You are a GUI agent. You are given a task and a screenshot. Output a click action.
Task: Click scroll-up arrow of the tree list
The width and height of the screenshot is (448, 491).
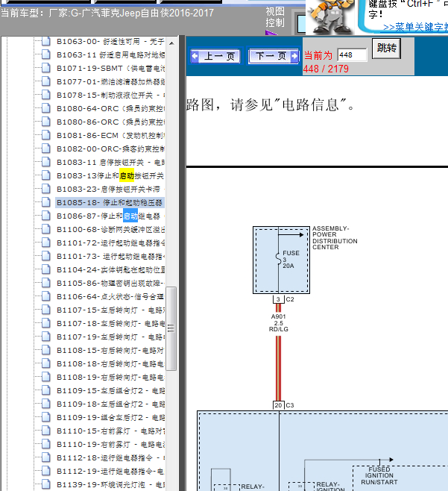point(171,43)
